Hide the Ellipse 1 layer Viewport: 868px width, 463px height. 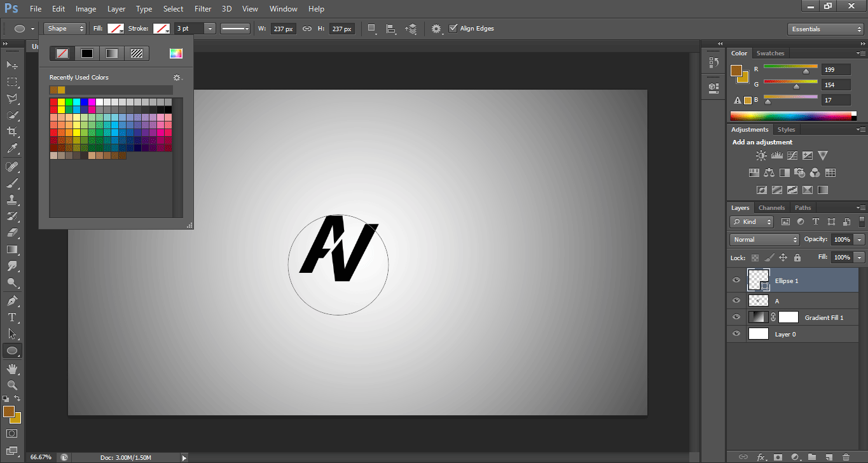pos(736,280)
